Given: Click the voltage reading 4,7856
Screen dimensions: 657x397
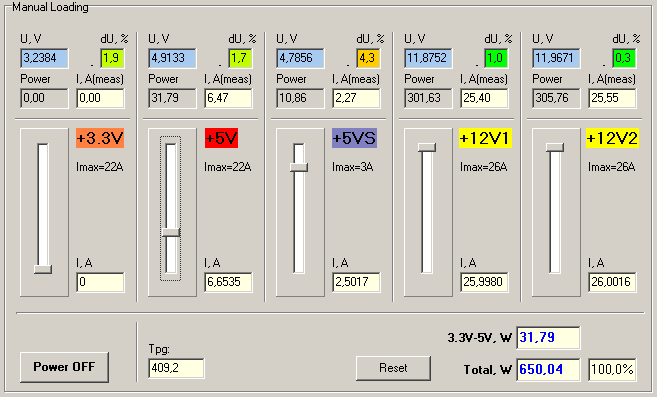Looking at the screenshot, I should (300, 58).
